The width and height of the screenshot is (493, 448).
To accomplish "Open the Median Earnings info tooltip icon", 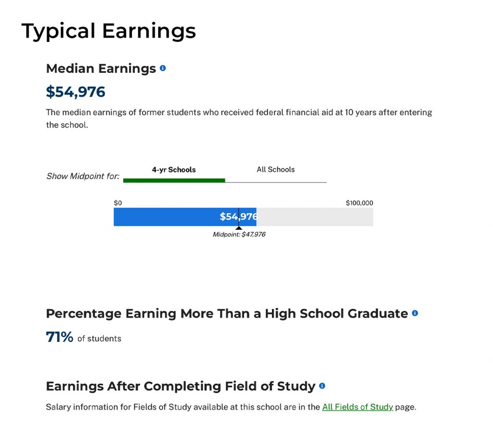I will (x=163, y=68).
